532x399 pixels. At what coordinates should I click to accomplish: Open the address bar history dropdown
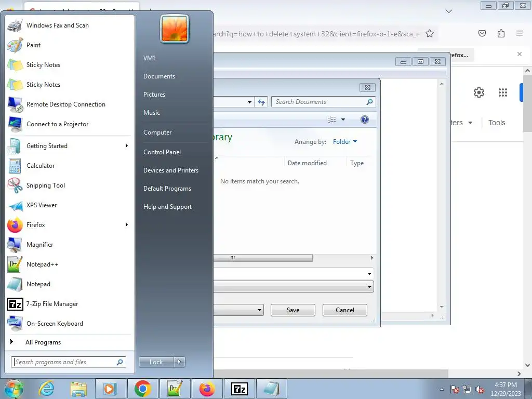click(249, 102)
